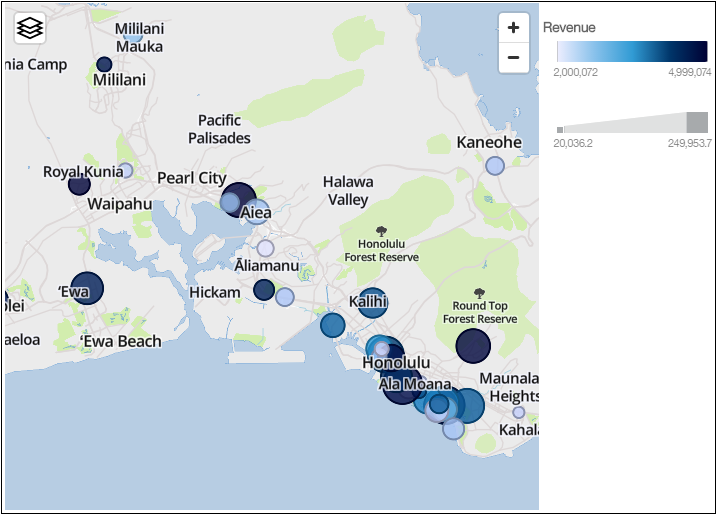Click the Revenue legend title
The height and width of the screenshot is (517, 720).
(569, 27)
